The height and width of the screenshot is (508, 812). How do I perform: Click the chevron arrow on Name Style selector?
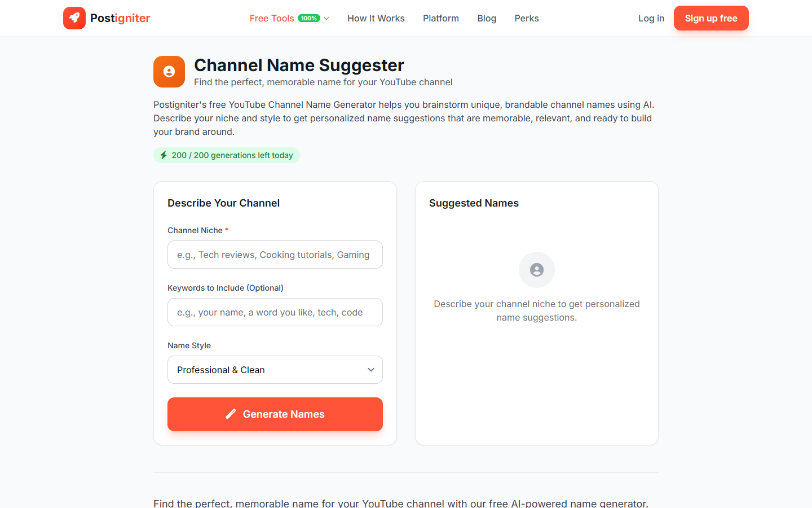coord(371,370)
